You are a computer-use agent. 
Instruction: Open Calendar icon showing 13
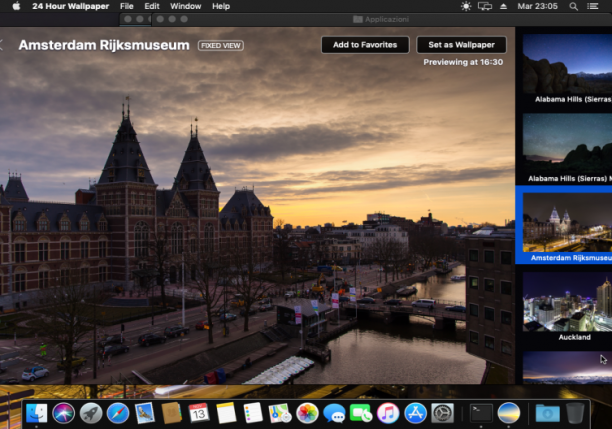click(199, 413)
